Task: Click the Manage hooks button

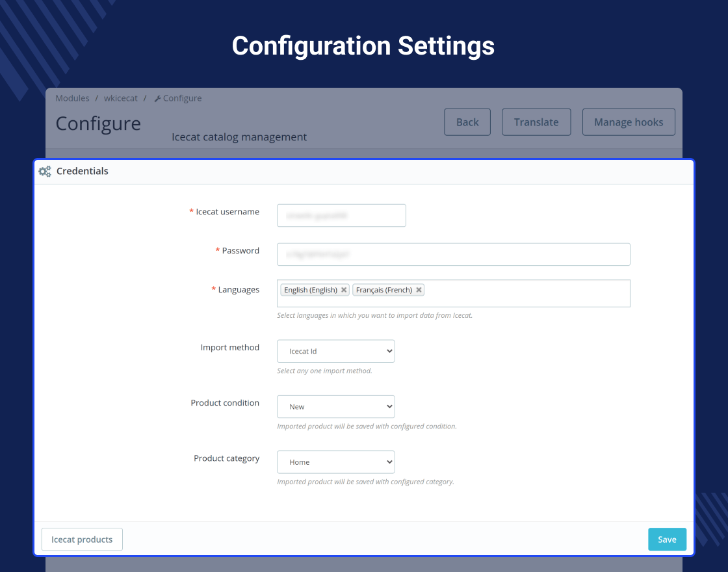Action: point(629,122)
